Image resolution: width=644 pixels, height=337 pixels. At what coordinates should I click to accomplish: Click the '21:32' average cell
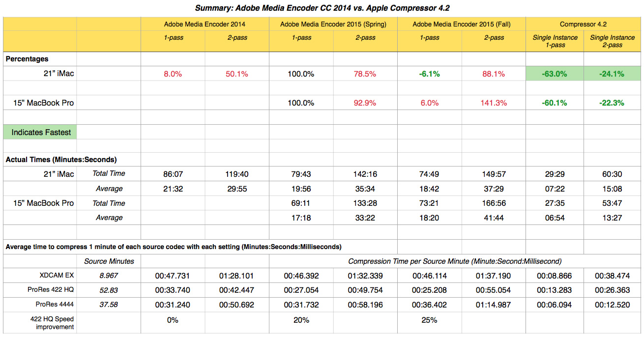point(173,189)
